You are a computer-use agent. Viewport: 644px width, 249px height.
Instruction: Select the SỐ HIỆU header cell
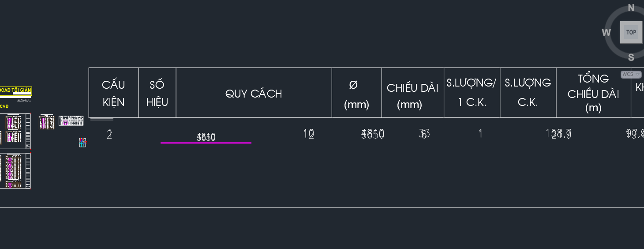[157, 93]
